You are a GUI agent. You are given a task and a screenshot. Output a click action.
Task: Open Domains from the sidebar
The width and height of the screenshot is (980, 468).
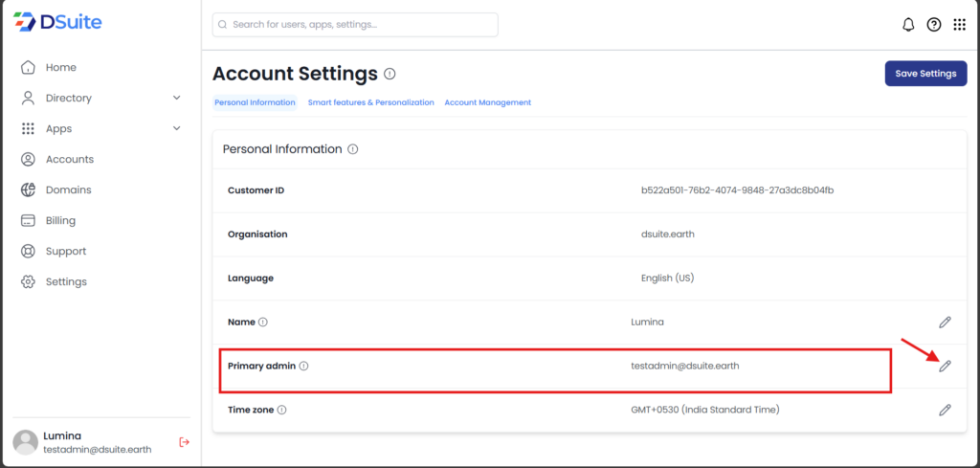pyautogui.click(x=68, y=189)
